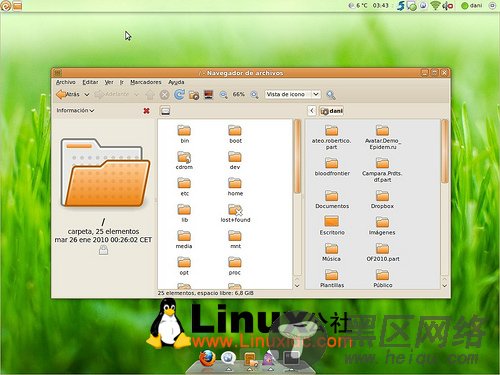500x375 pixels.
Task: Open the dani user menu in panel
Action: (472, 5)
